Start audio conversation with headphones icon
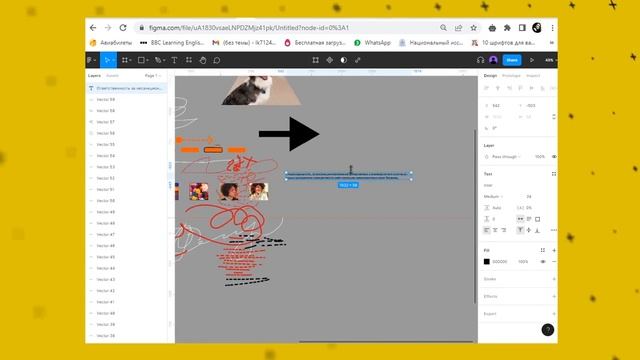This screenshot has height=360, width=640. pyautogui.click(x=480, y=60)
